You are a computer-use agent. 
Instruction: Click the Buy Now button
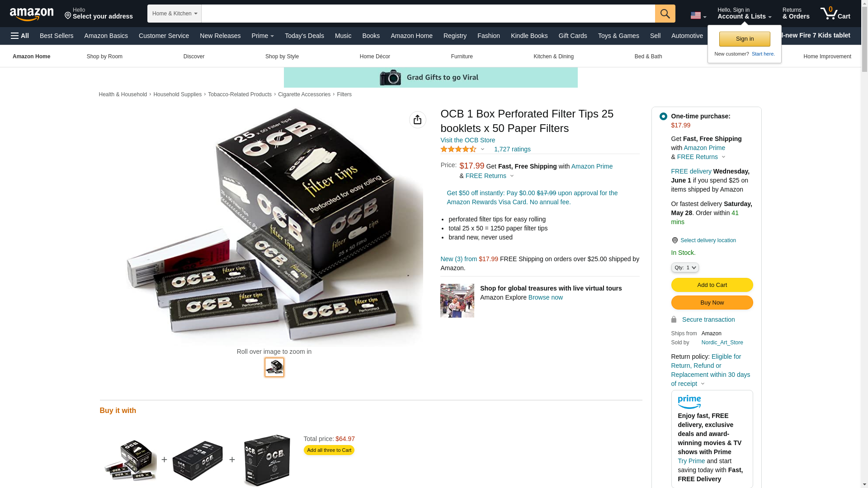click(x=712, y=302)
